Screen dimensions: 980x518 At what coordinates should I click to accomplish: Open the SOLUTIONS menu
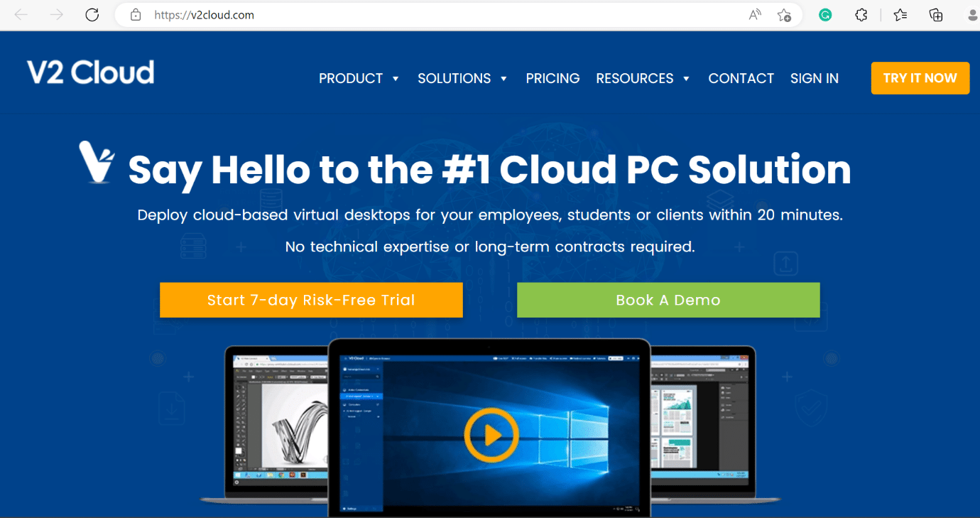(454, 78)
